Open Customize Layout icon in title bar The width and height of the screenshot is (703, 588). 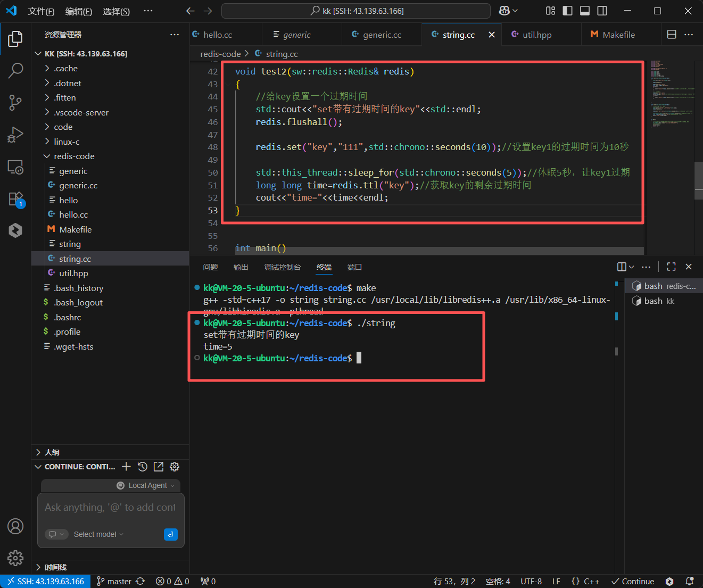coord(550,11)
